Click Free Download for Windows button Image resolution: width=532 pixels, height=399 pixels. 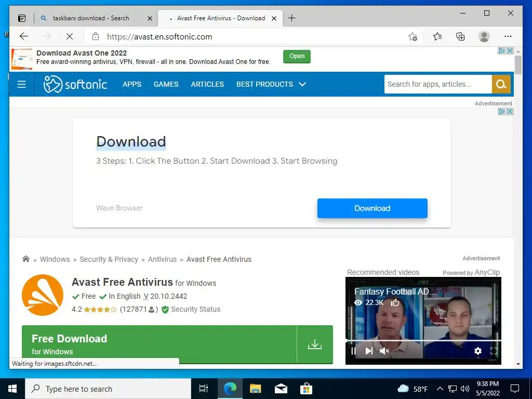point(159,344)
